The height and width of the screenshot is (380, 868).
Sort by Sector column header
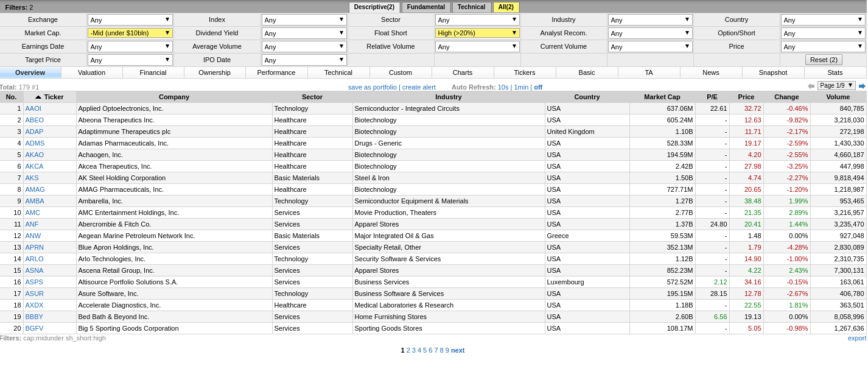point(312,97)
